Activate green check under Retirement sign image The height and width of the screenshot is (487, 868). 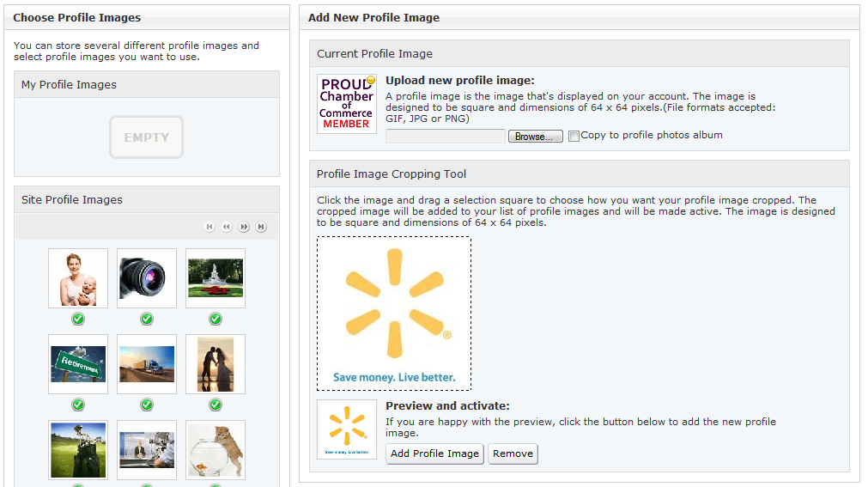[78, 405]
